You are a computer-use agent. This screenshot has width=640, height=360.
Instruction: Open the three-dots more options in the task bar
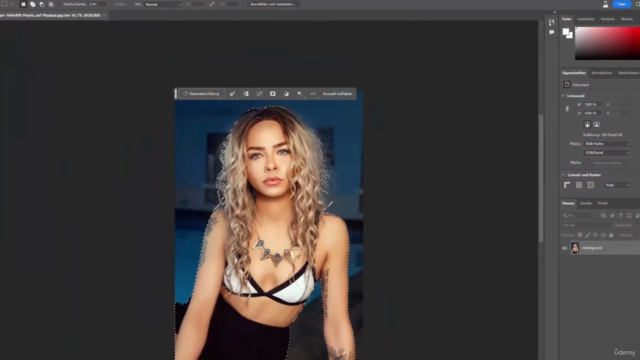click(x=313, y=94)
